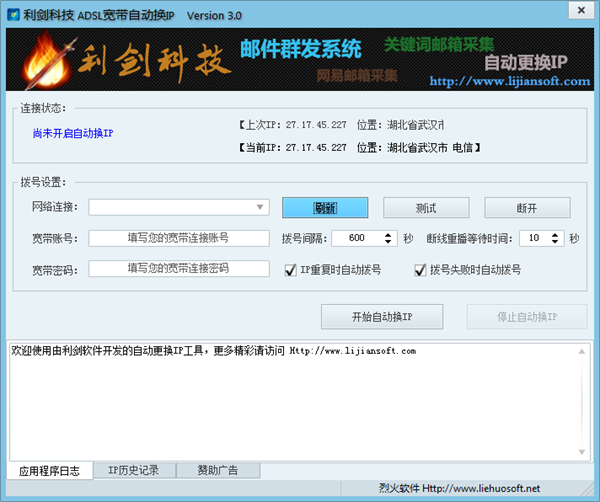Click 网易邮箱采集 banner text
The image size is (600, 502).
[x=357, y=76]
